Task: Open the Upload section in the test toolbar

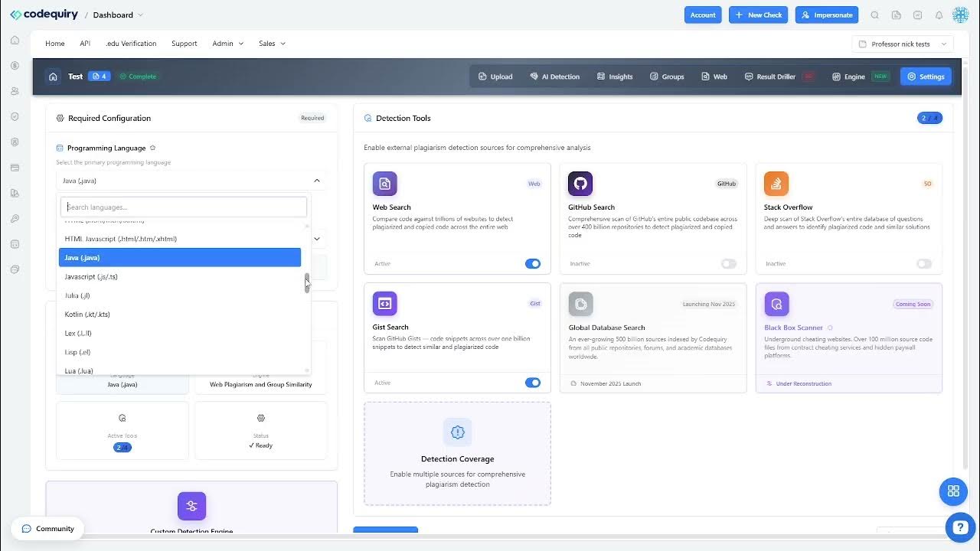Action: click(x=495, y=76)
